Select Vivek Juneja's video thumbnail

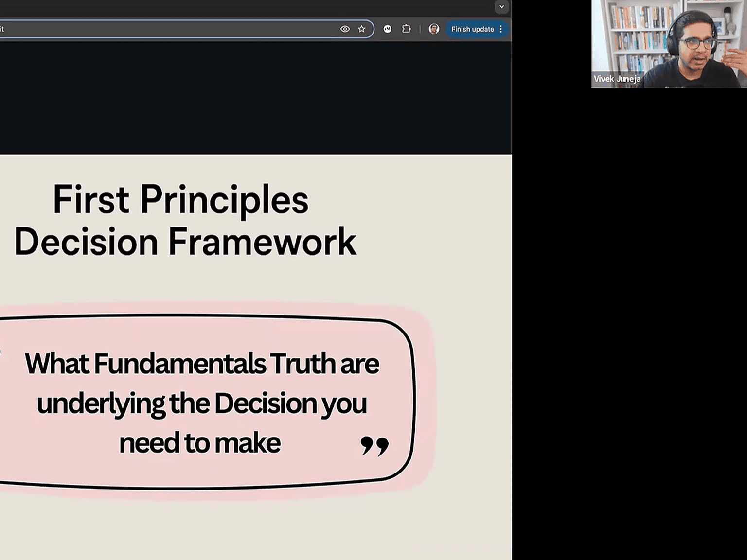[669, 44]
